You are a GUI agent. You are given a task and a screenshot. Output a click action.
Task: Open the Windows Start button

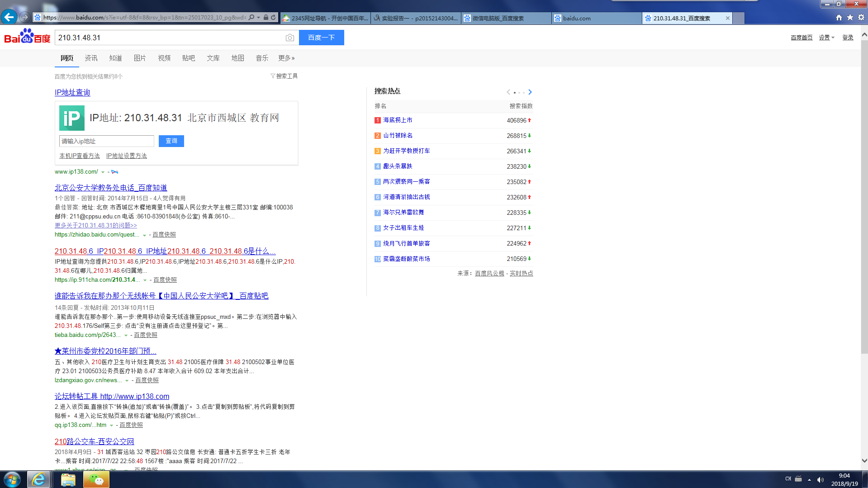point(12,479)
